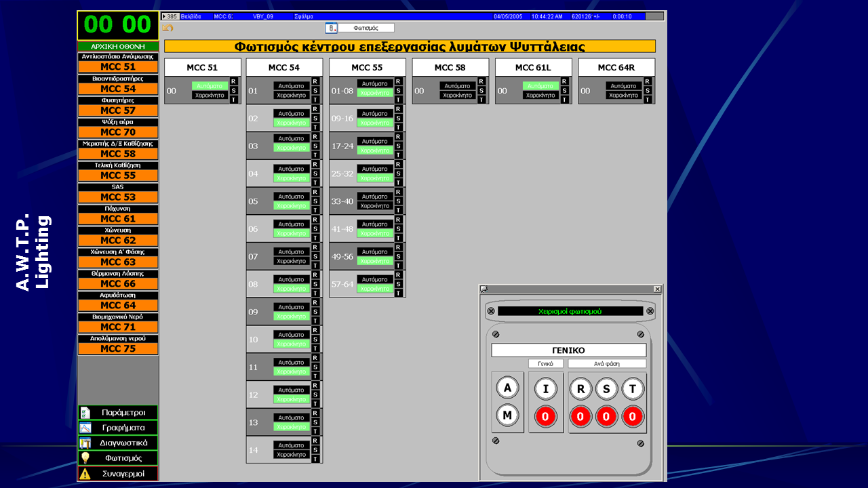Go to MCC 57 Φυσητήρες in sidebar
The image size is (868, 488).
click(x=118, y=110)
